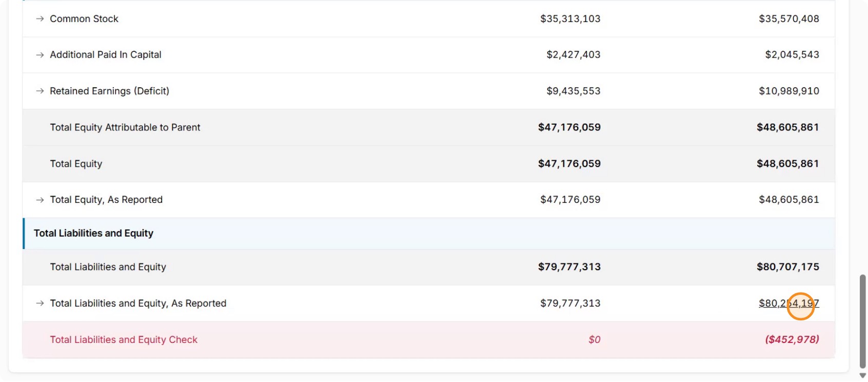Click the Total Equity Attributable to Parent label

(125, 127)
